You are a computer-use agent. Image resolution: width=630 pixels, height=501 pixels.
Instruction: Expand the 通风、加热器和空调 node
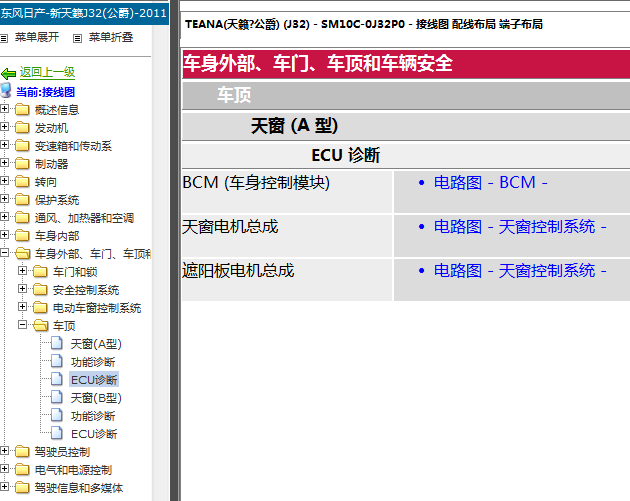tap(4, 217)
